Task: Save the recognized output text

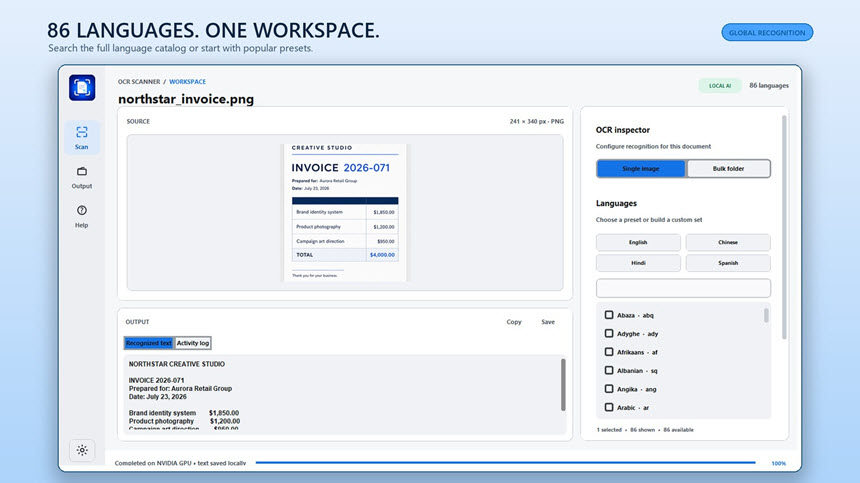Action: (548, 322)
